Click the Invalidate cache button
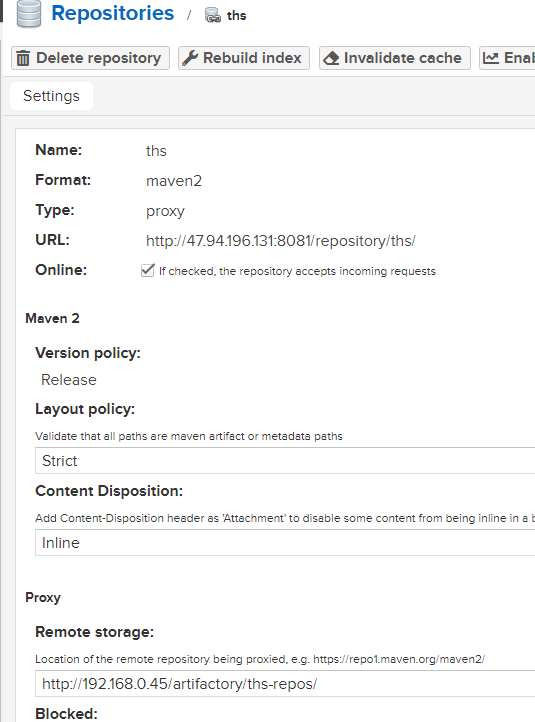The height and width of the screenshot is (722, 535). click(x=395, y=58)
